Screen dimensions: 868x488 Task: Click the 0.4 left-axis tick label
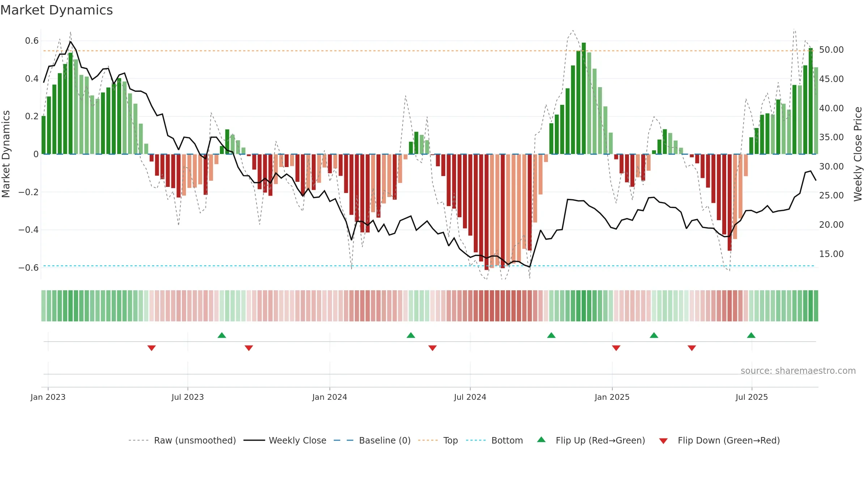(x=32, y=78)
